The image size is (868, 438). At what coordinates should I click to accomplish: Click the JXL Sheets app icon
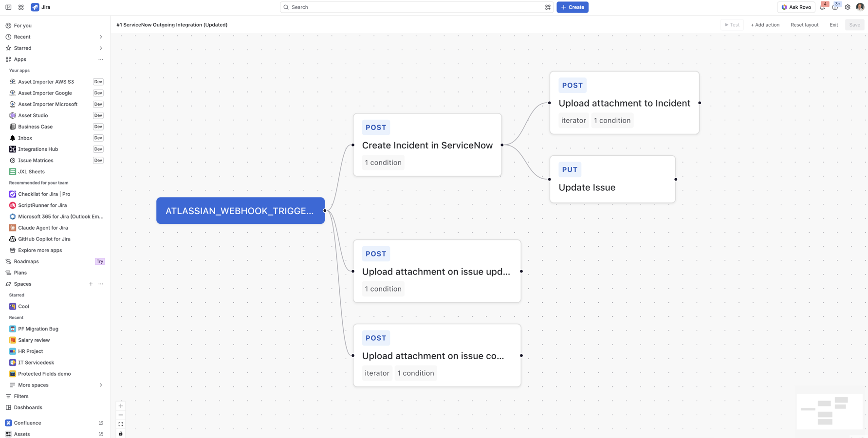click(x=13, y=171)
